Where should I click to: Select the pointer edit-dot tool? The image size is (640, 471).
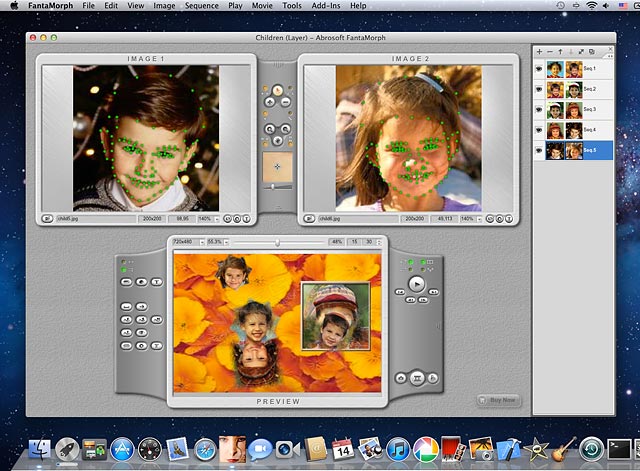[278, 90]
